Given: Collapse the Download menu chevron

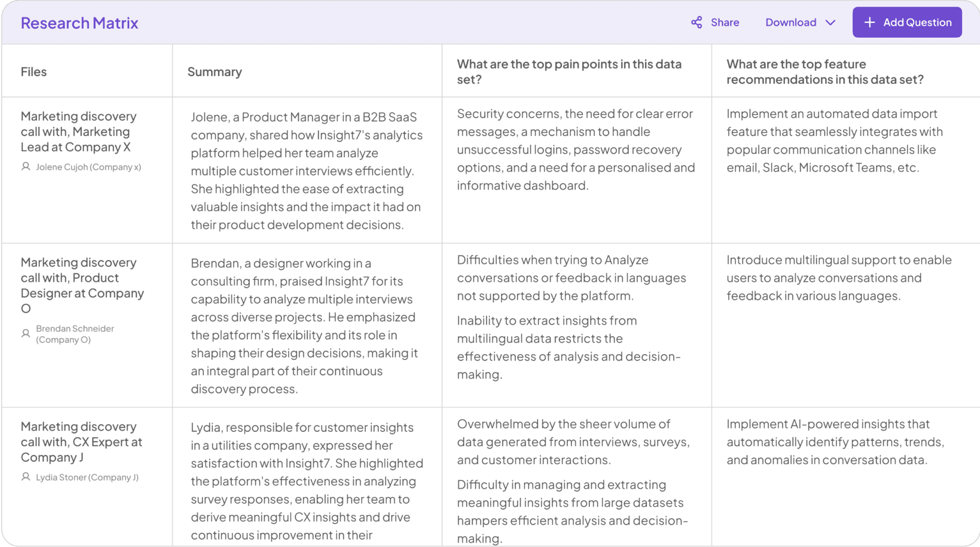Looking at the screenshot, I should [x=831, y=22].
